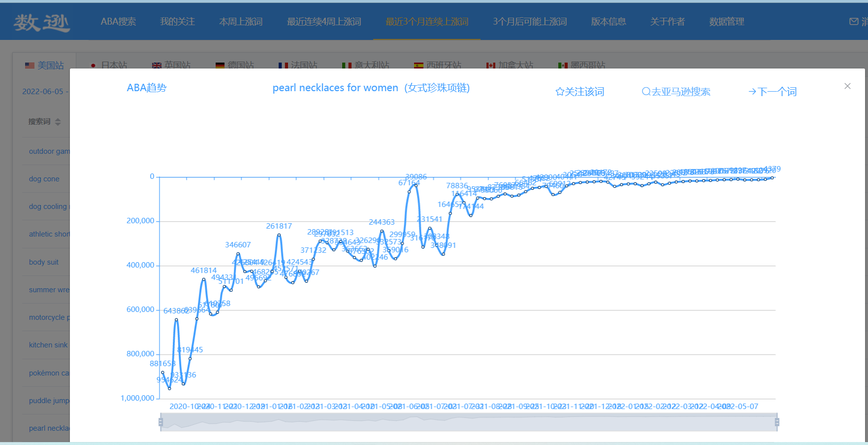
Task: Open the 本周上涨词 page
Action: pos(241,22)
